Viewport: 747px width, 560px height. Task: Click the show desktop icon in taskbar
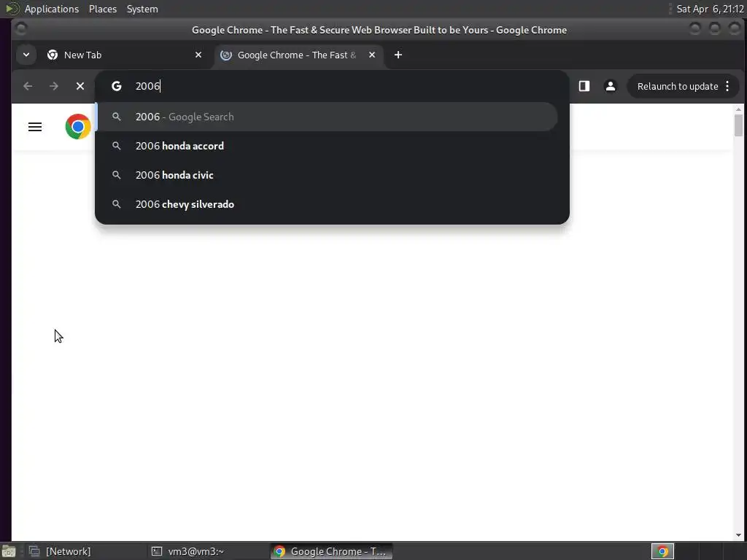(x=9, y=551)
